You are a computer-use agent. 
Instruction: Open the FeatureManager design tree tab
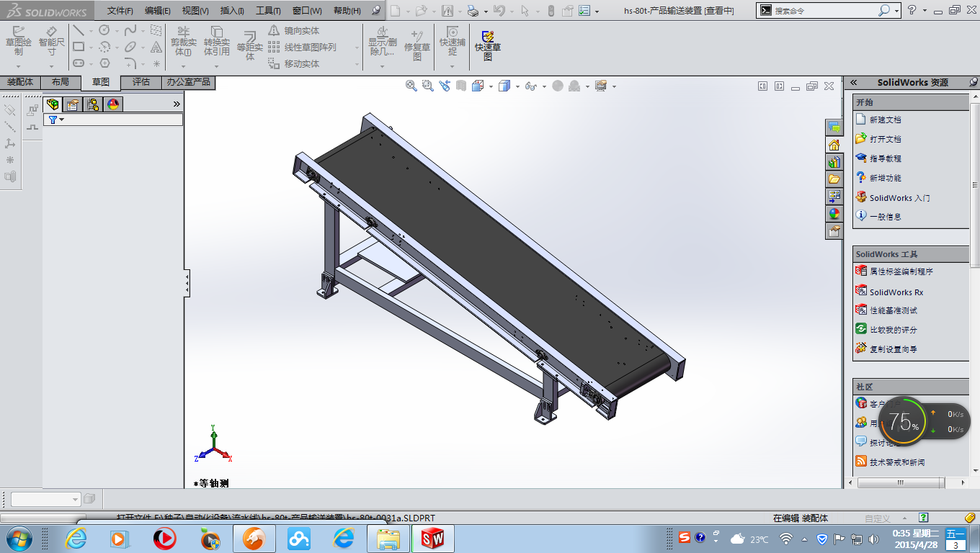(x=53, y=104)
